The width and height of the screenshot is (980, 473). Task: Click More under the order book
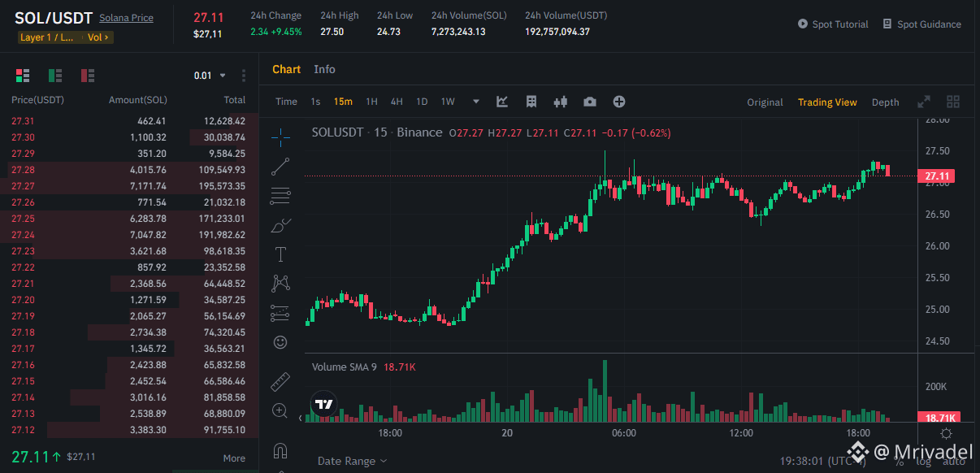[x=234, y=458]
